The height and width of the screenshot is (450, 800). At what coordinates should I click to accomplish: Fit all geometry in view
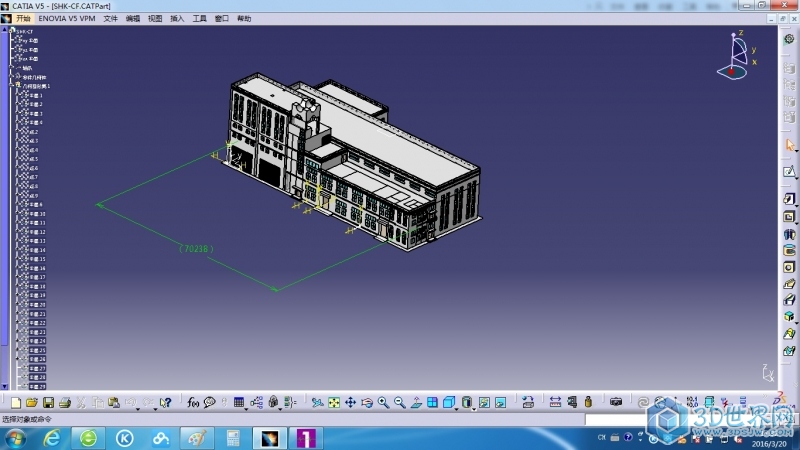coord(334,403)
